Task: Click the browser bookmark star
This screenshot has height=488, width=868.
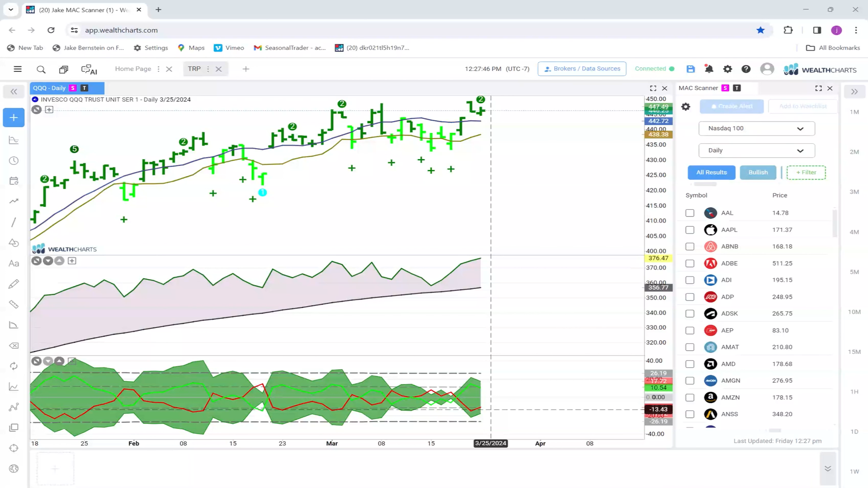Action: point(760,30)
